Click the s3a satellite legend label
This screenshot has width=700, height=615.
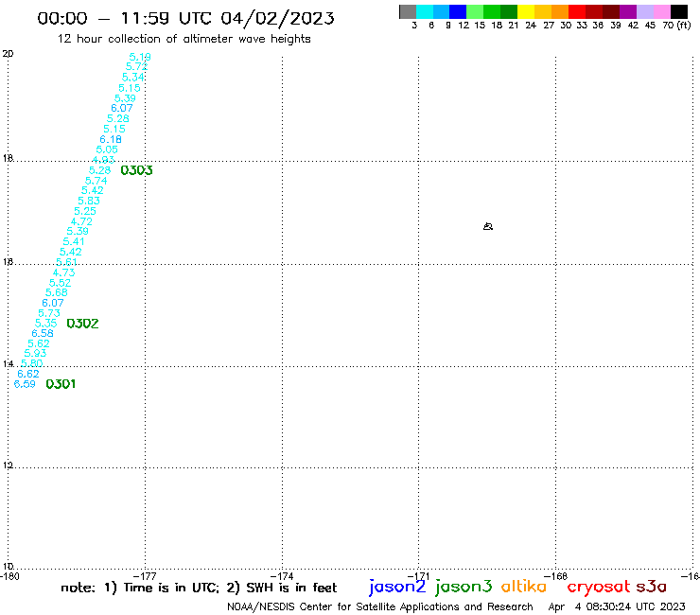pyautogui.click(x=651, y=587)
